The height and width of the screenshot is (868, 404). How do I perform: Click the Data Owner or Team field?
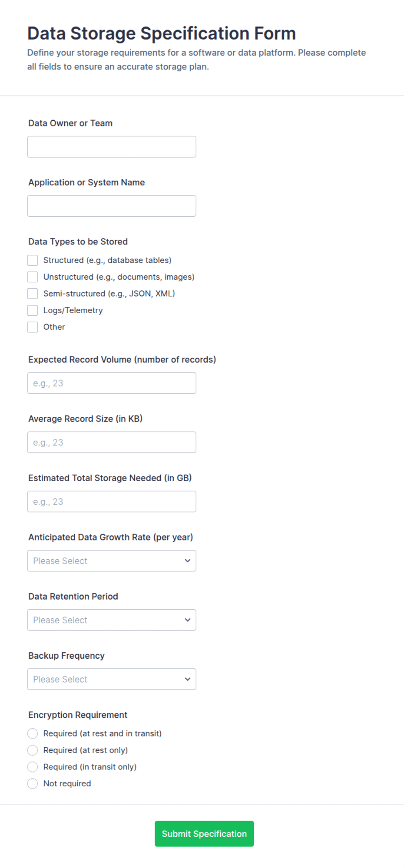tap(112, 147)
